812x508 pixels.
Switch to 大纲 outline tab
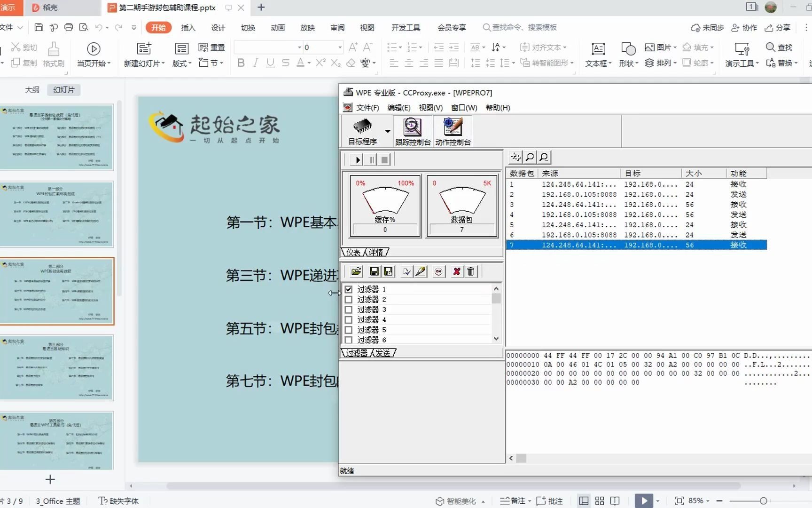click(32, 90)
